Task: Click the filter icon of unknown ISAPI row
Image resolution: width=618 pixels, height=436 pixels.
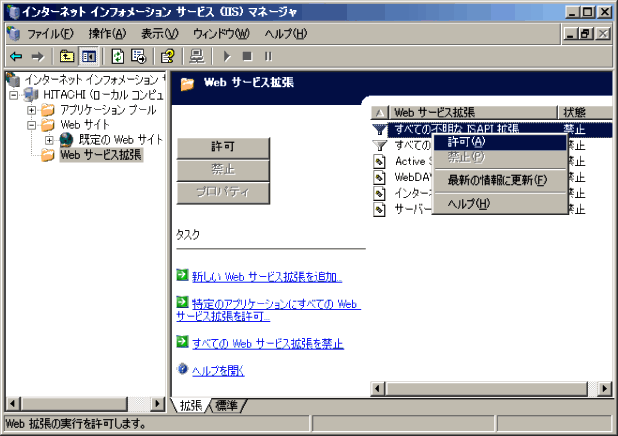Action: coord(379,129)
